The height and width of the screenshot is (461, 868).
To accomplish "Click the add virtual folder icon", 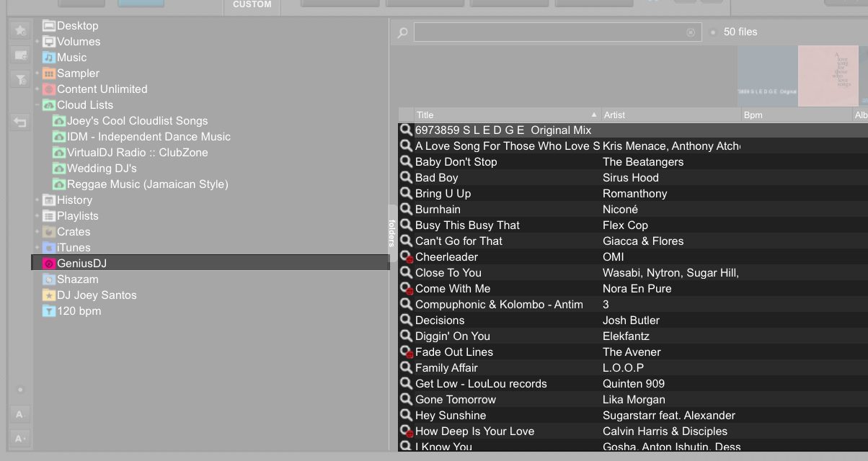I will [x=20, y=55].
